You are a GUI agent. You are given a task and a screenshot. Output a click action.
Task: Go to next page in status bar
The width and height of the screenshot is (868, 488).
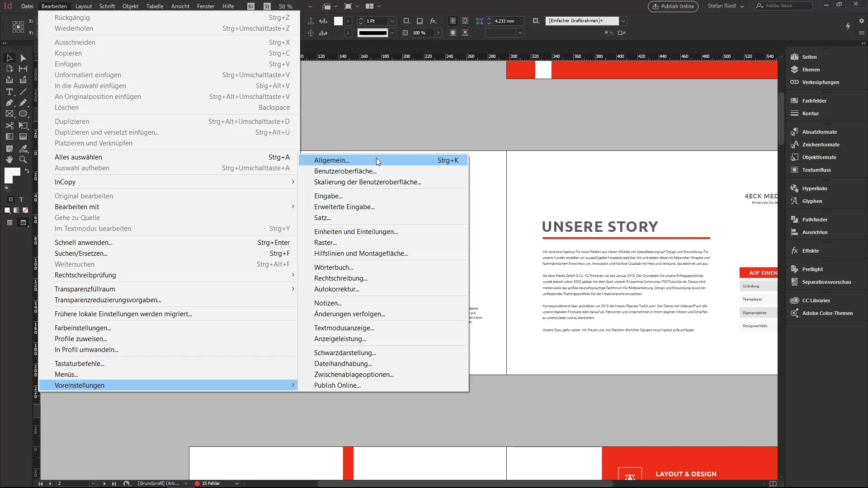(104, 483)
